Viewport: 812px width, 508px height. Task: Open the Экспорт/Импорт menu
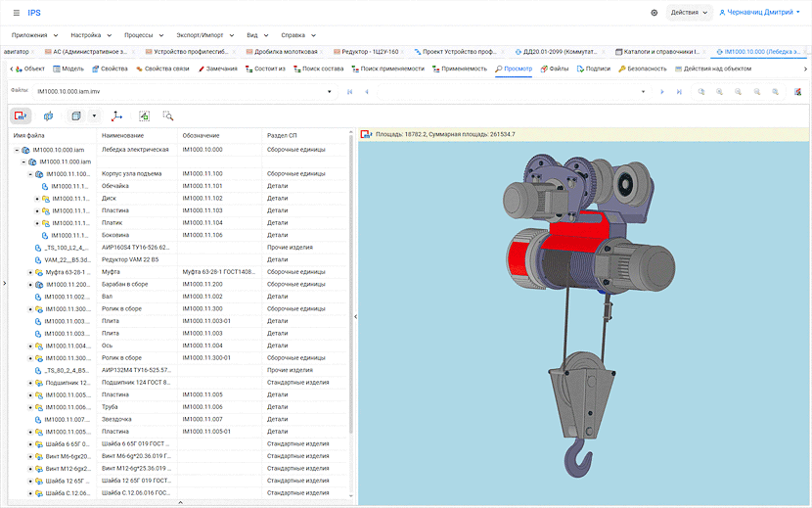point(202,34)
